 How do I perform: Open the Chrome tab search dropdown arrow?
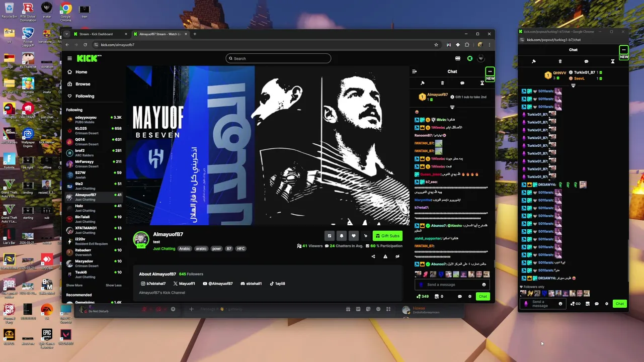[x=67, y=34]
